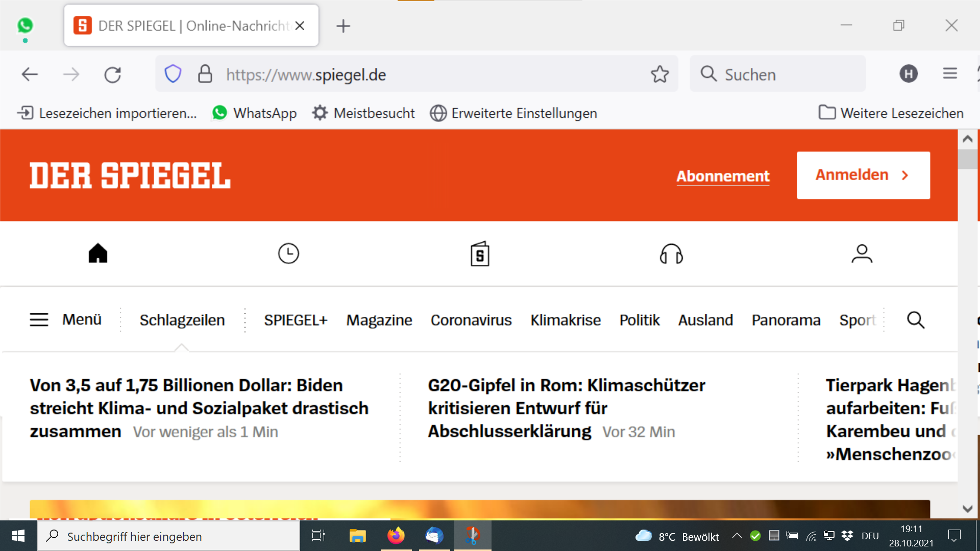Open the headphones audio icon
980x551 pixels.
point(671,254)
